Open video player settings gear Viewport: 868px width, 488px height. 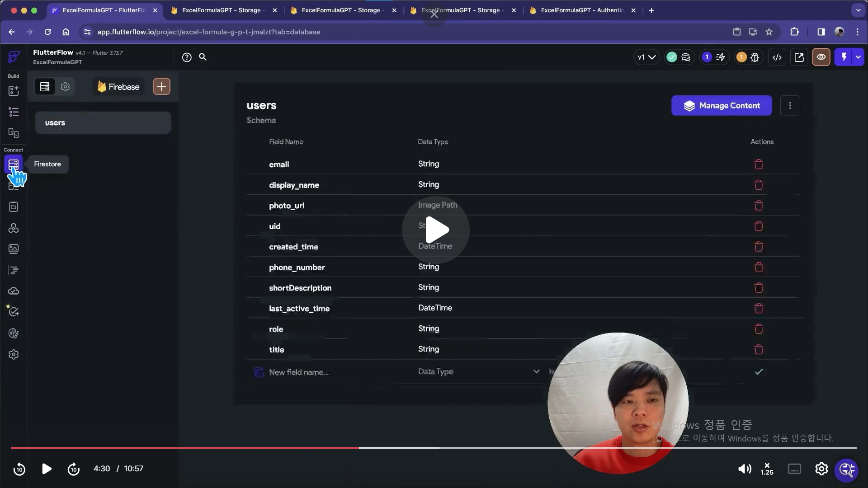821,469
